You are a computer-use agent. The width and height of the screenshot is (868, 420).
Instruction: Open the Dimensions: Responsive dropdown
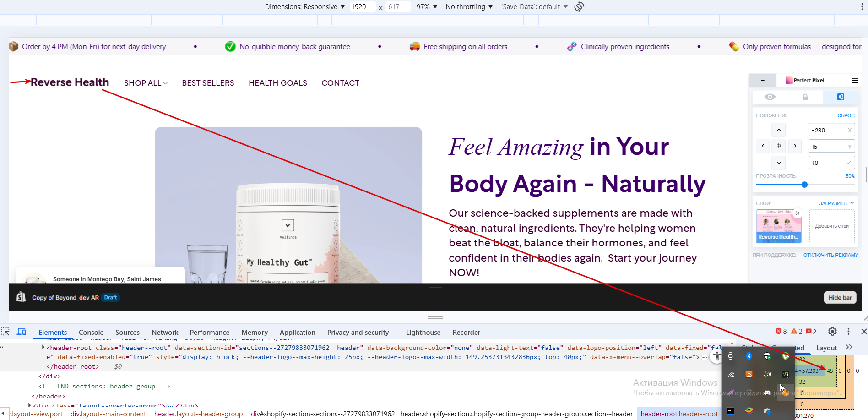tap(305, 7)
